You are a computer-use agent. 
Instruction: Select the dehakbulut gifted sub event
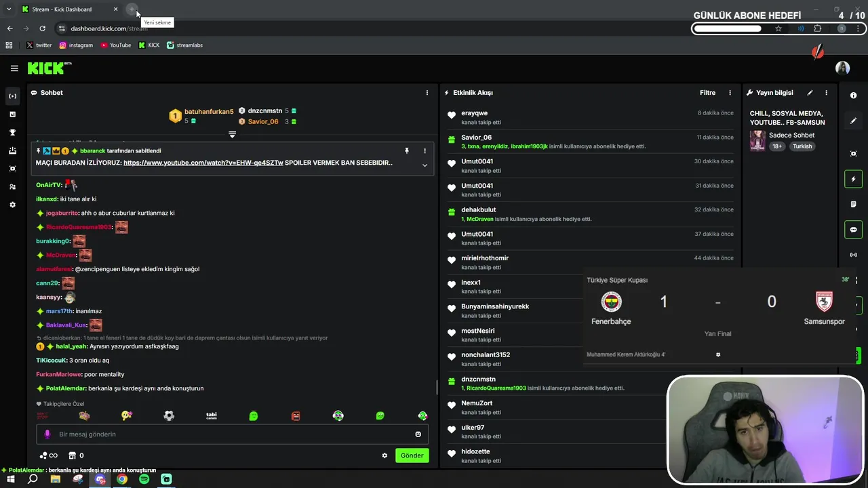590,214
